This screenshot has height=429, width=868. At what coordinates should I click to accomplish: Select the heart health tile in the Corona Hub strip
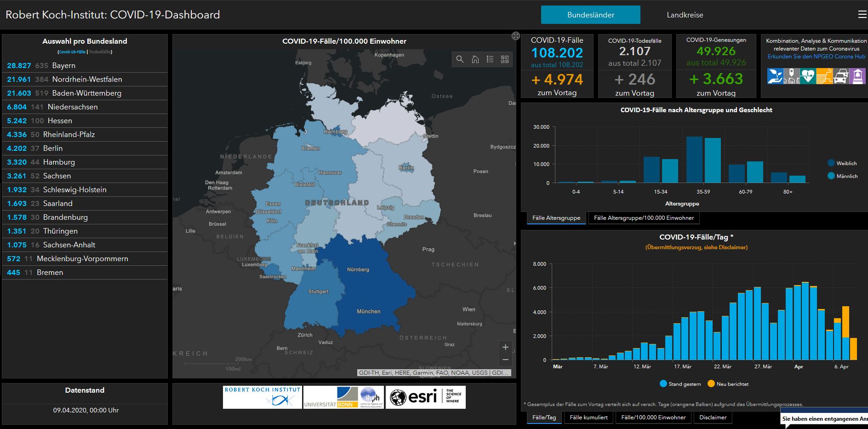(808, 76)
